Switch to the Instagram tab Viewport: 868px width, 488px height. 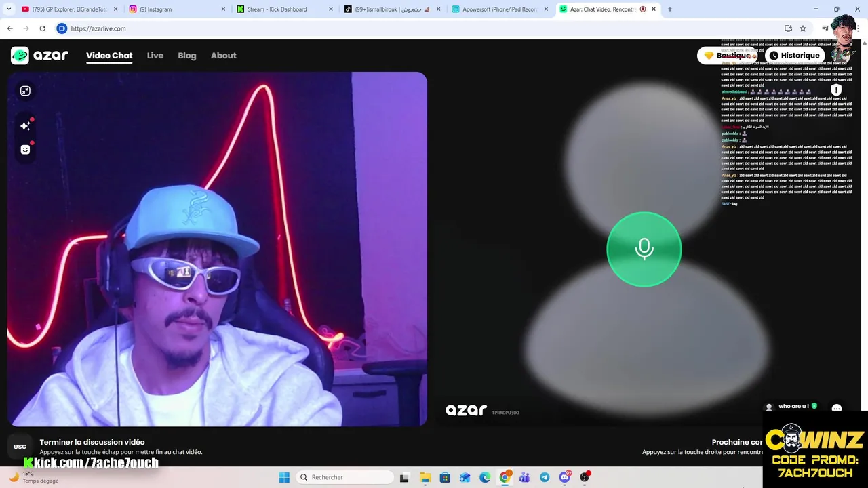click(x=176, y=9)
